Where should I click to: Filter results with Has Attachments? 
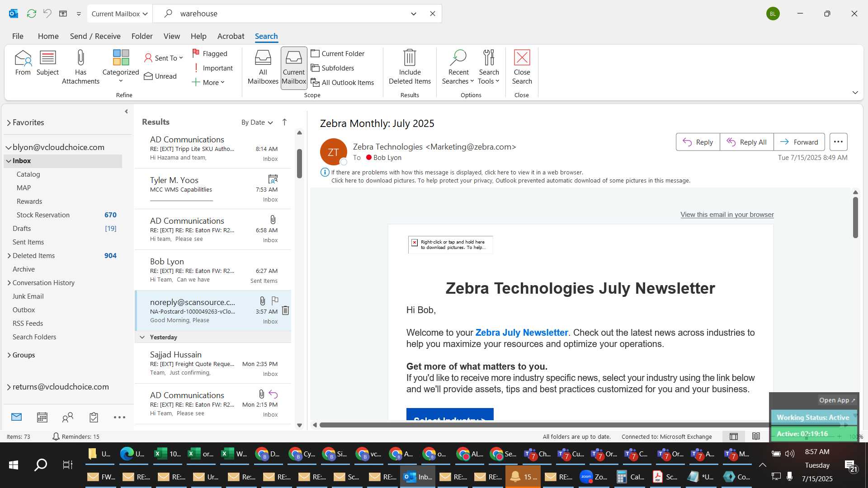pyautogui.click(x=80, y=67)
